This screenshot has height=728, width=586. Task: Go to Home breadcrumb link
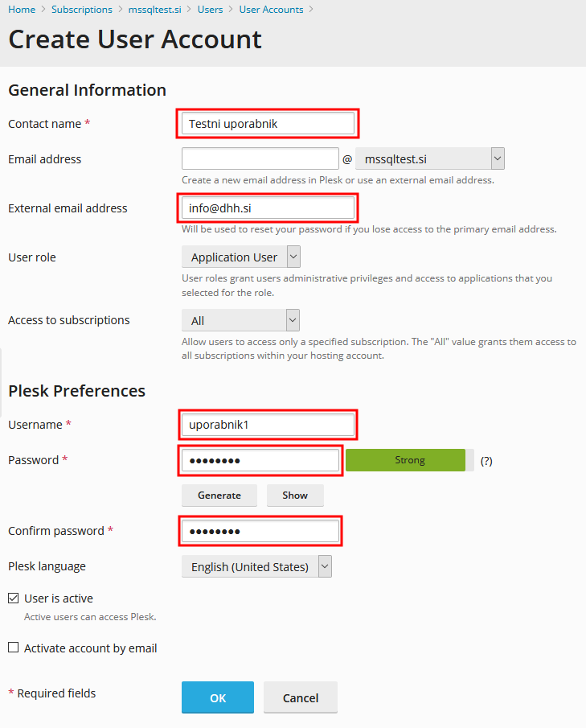click(x=22, y=10)
